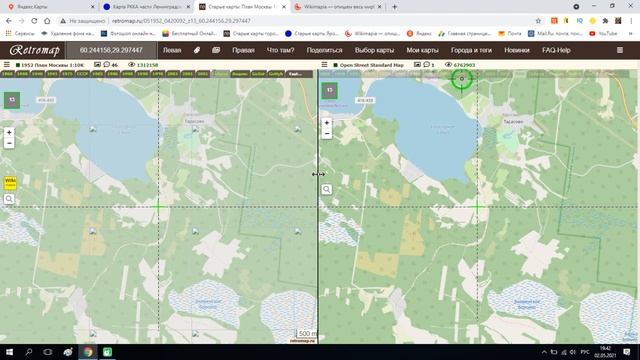Open the Почта bookmark
Image resolution: width=640 pixels, height=360 pixels.
(x=510, y=33)
